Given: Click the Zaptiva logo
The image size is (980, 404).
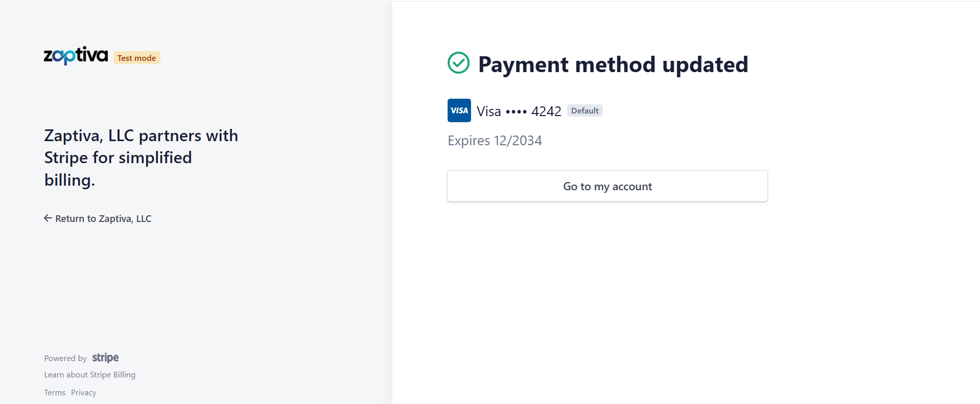Looking at the screenshot, I should pyautogui.click(x=76, y=56).
